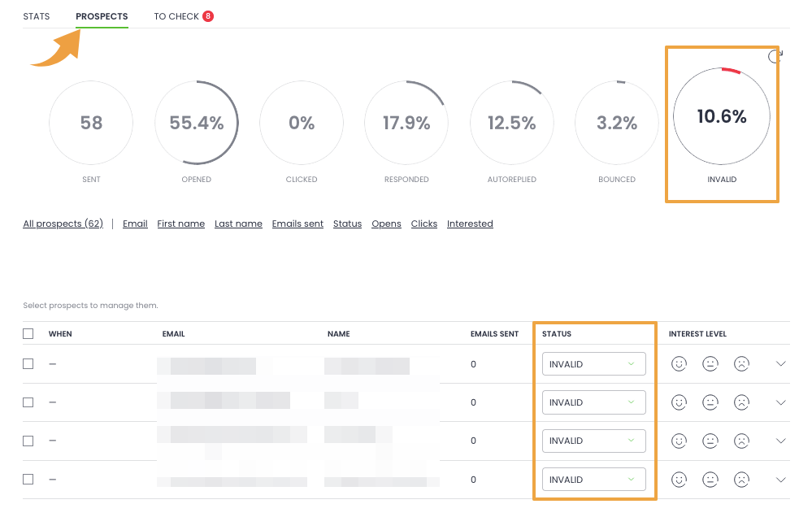Mark second prospect as interested with happy face
The image size is (812, 517).
pyautogui.click(x=679, y=402)
